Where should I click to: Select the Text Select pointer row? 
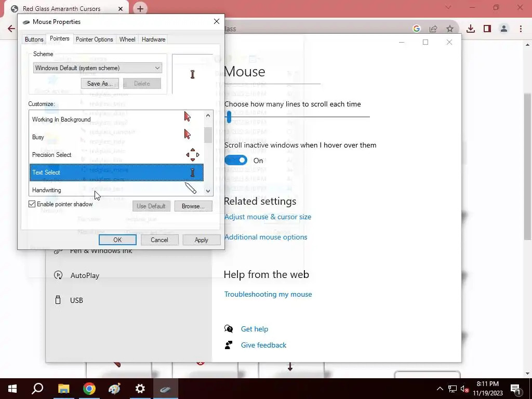[x=116, y=172]
